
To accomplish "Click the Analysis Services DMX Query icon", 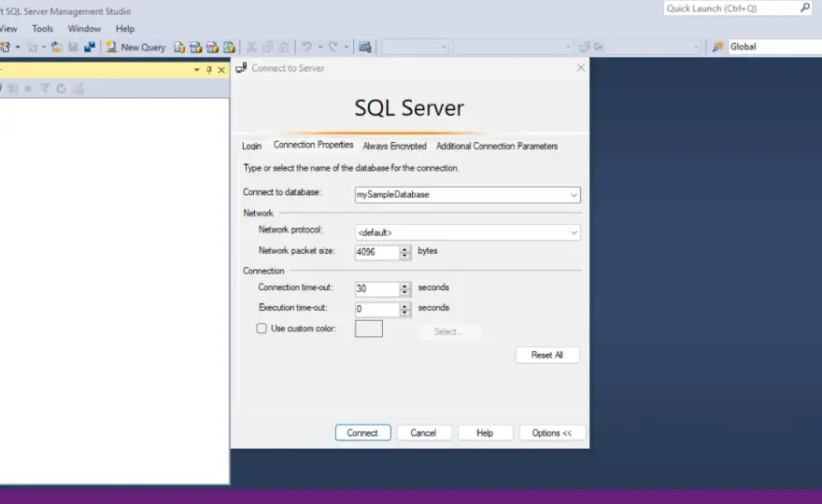I will pos(212,48).
